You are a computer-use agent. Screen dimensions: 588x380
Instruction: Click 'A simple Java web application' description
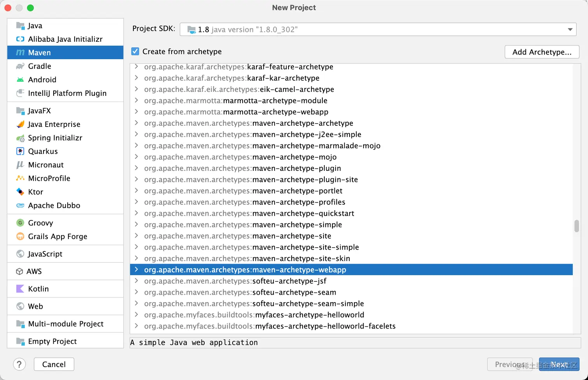(x=194, y=343)
